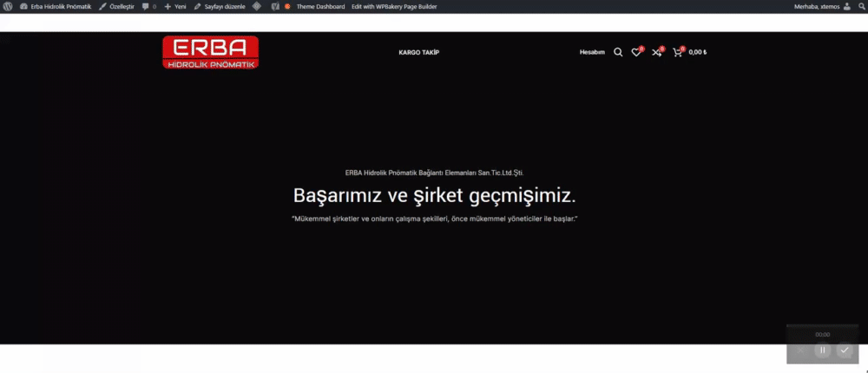The width and height of the screenshot is (868, 373).
Task: Open the shopping cart icon
Action: point(678,53)
